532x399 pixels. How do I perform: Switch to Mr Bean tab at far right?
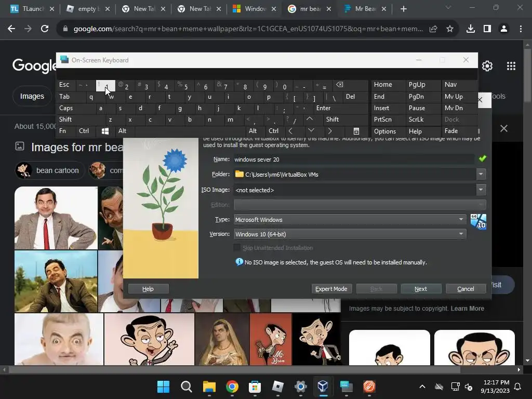point(365,9)
